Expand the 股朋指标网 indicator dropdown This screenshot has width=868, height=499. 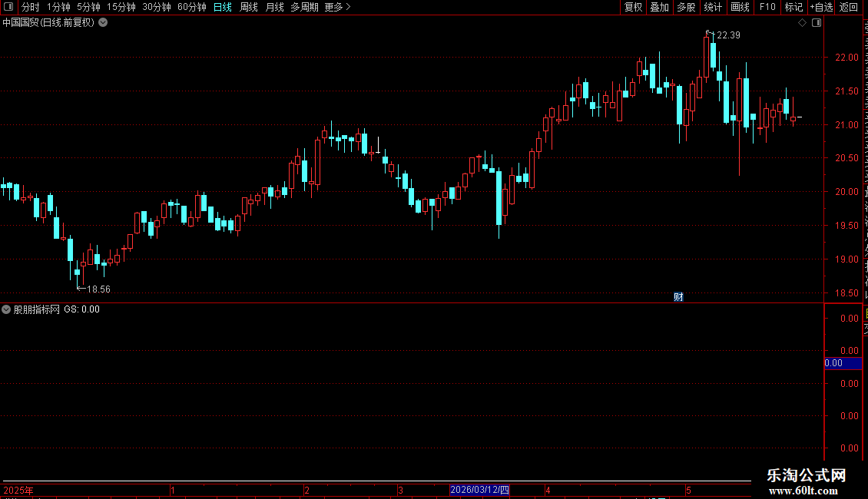pyautogui.click(x=6, y=309)
